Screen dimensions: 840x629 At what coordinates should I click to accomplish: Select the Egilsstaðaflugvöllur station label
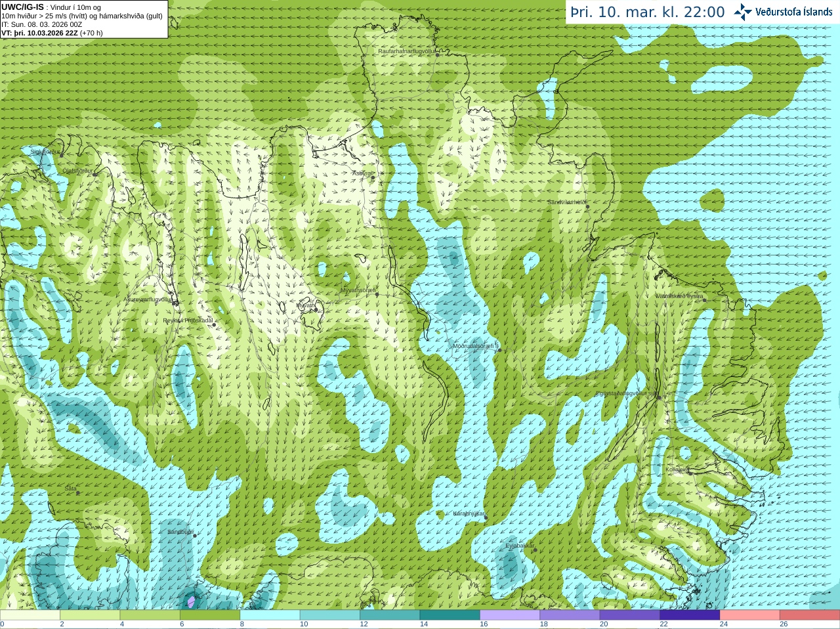(626, 393)
